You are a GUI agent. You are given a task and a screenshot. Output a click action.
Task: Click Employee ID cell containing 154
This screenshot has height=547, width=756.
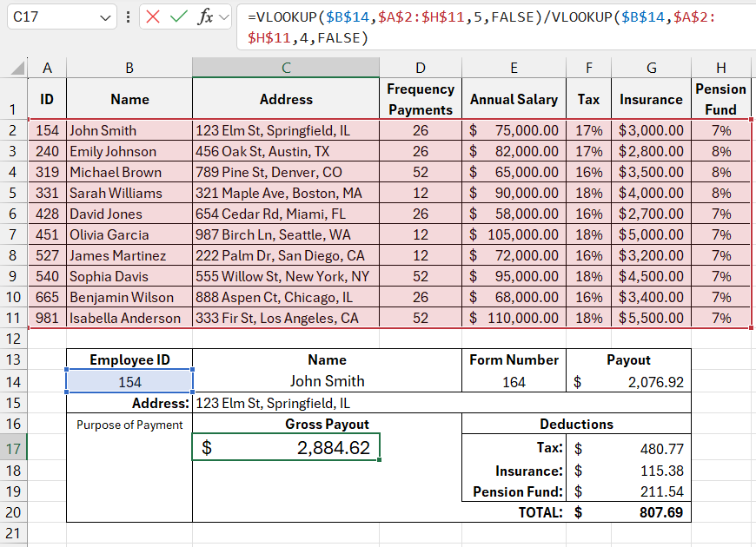[129, 382]
